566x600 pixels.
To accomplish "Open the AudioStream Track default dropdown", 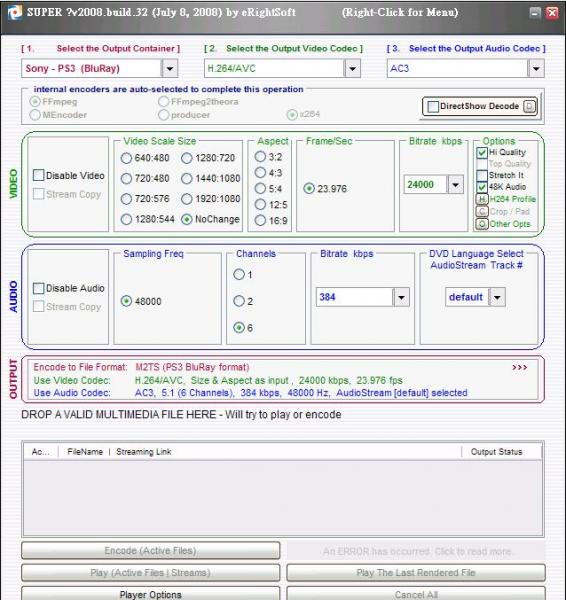I will (x=497, y=297).
